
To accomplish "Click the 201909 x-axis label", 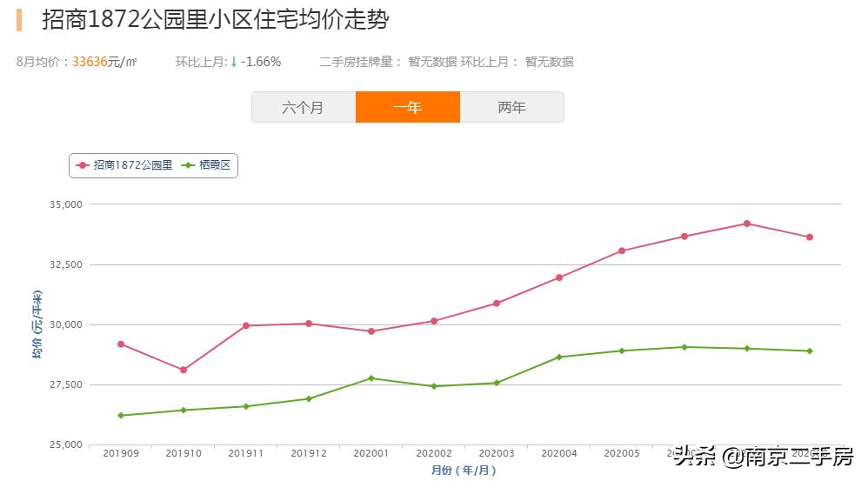I will coord(121,453).
